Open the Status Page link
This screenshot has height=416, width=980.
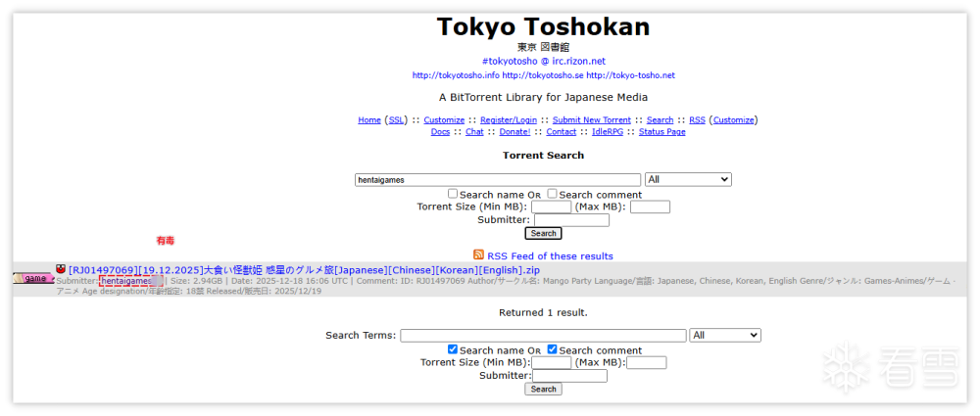click(661, 132)
